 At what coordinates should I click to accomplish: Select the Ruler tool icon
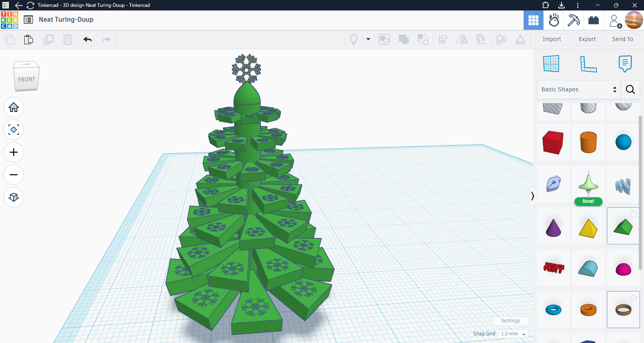(x=588, y=64)
